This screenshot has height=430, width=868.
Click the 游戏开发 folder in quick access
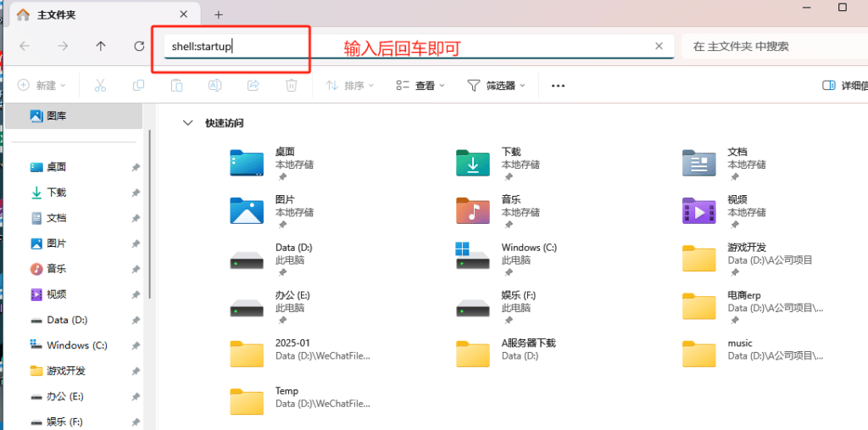coord(698,258)
